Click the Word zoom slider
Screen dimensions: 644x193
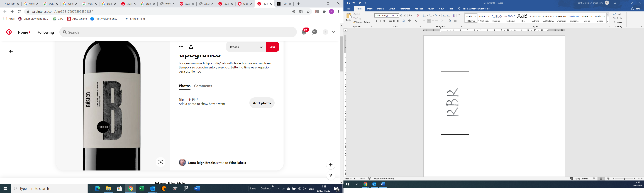[x=624, y=179]
